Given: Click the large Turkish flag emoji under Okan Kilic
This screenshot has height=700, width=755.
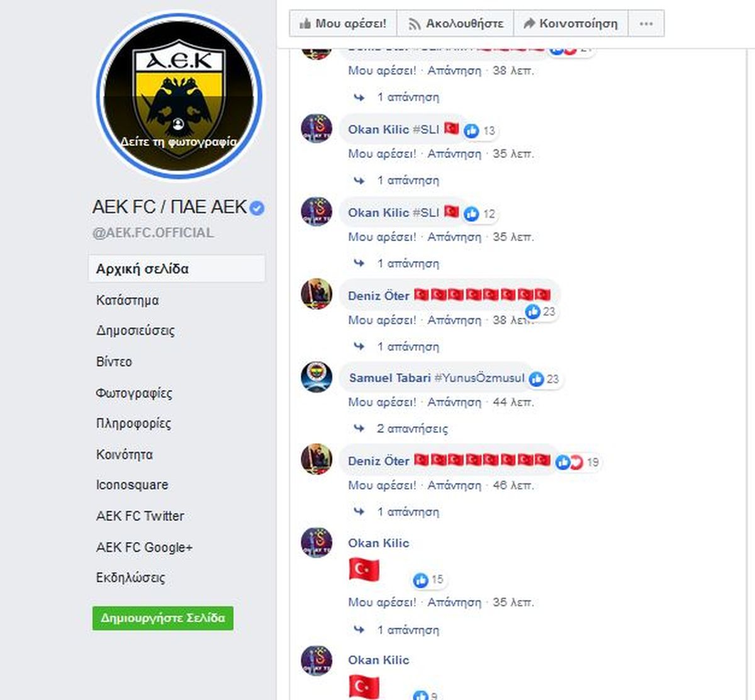Looking at the screenshot, I should 364,570.
